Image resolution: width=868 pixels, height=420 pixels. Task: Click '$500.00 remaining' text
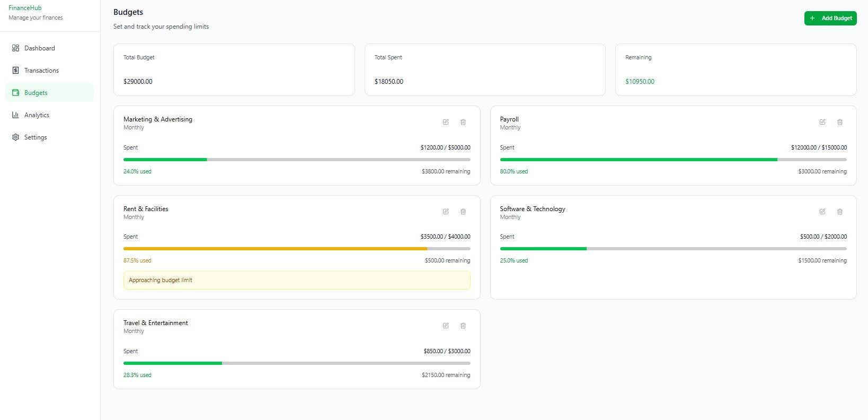click(x=448, y=260)
